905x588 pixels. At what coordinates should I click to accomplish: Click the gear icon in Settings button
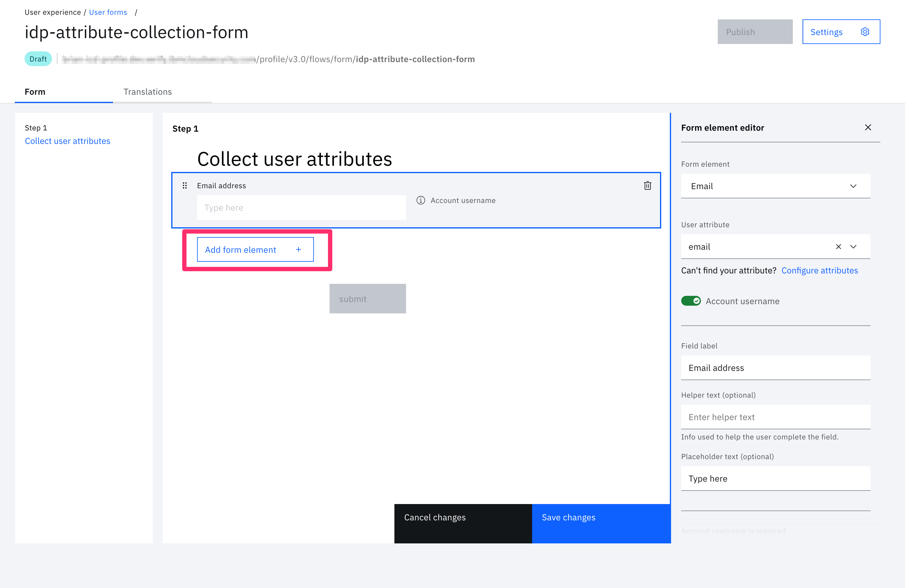pos(865,32)
